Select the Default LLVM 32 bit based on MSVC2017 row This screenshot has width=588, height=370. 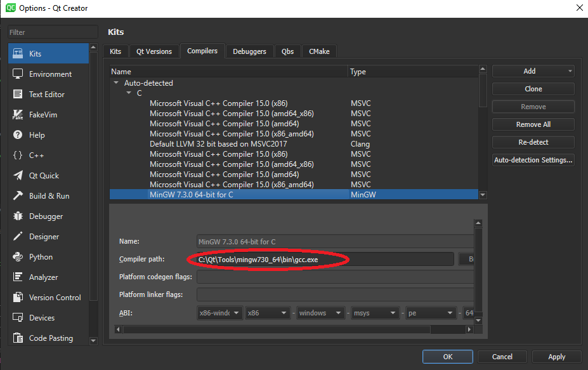point(294,143)
